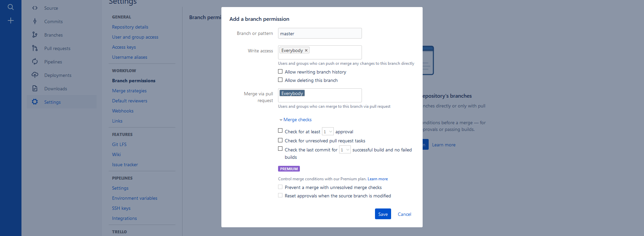This screenshot has height=236, width=644.
Task: Open the successful build count dropdown
Action: click(x=344, y=149)
